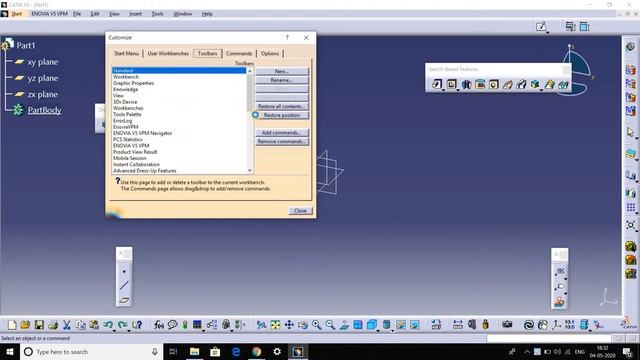Switch to Start Menu tab

click(x=126, y=53)
